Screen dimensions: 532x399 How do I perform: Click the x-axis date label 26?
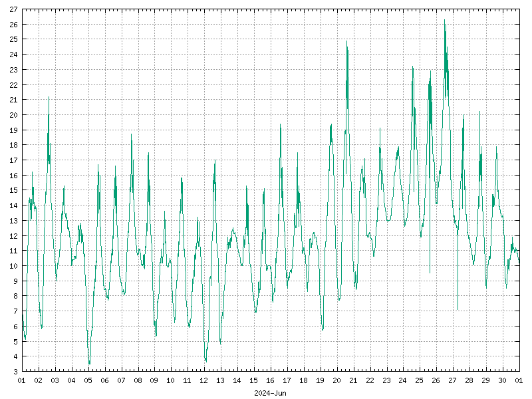436,380
